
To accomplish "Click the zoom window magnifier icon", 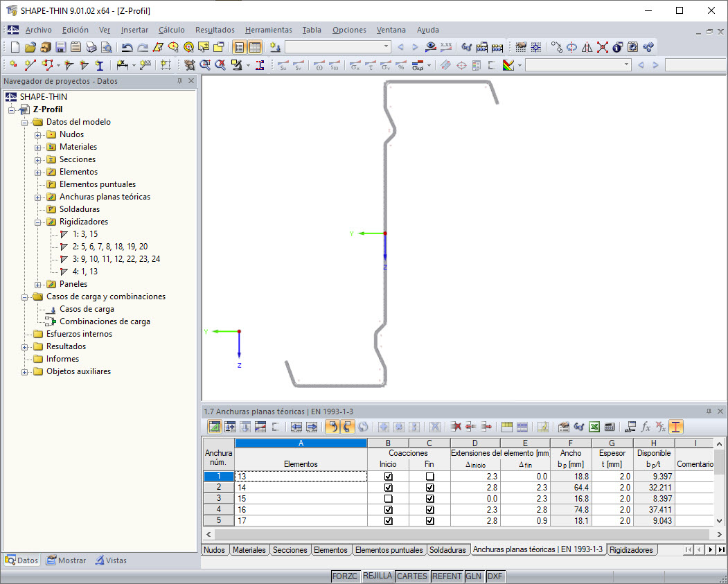I will coord(205,65).
